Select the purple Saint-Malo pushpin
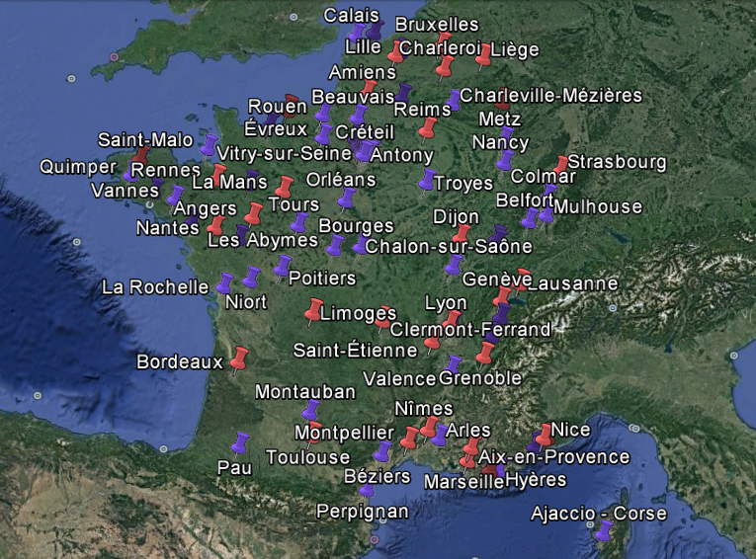The height and width of the screenshot is (559, 756). click(x=209, y=146)
